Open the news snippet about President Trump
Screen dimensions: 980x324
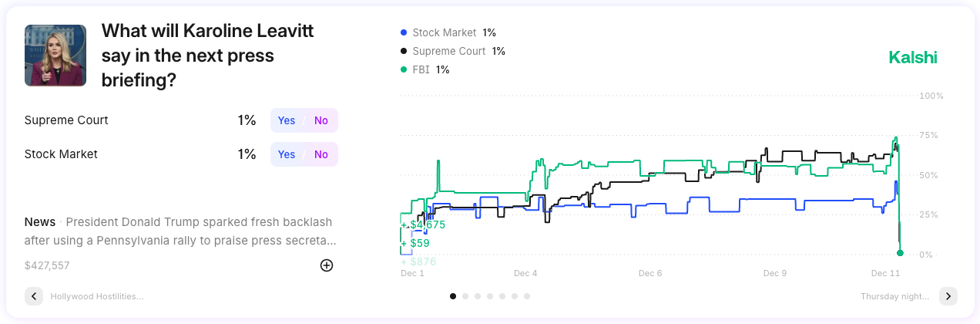180,231
